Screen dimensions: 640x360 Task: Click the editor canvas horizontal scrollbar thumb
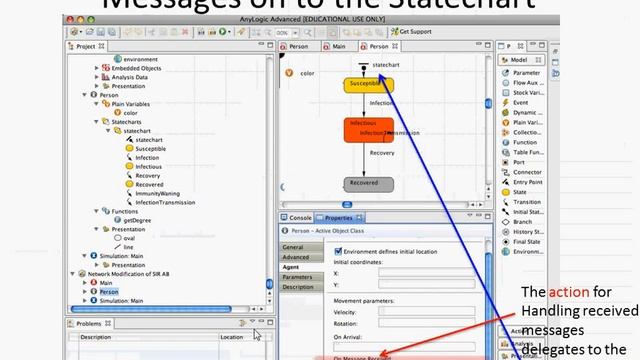[x=347, y=204]
